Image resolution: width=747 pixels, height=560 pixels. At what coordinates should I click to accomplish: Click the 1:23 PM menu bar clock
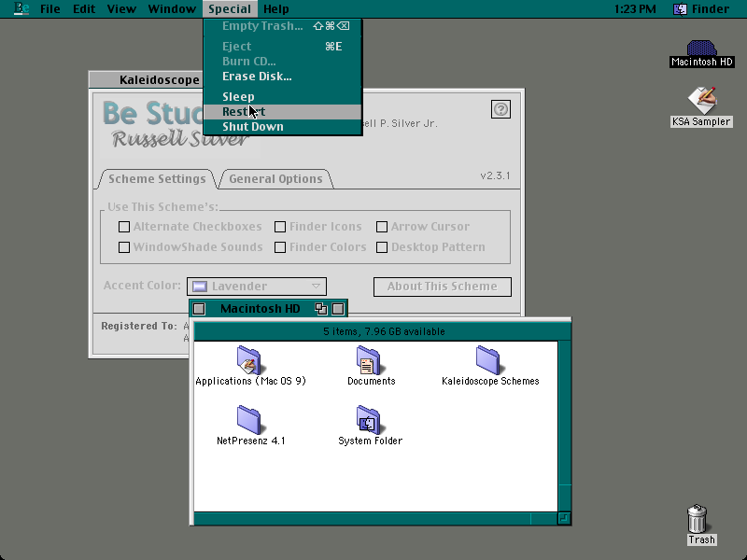pos(635,8)
